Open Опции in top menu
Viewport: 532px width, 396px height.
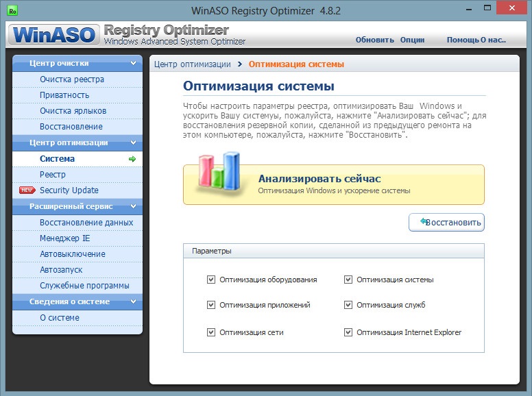pos(412,40)
